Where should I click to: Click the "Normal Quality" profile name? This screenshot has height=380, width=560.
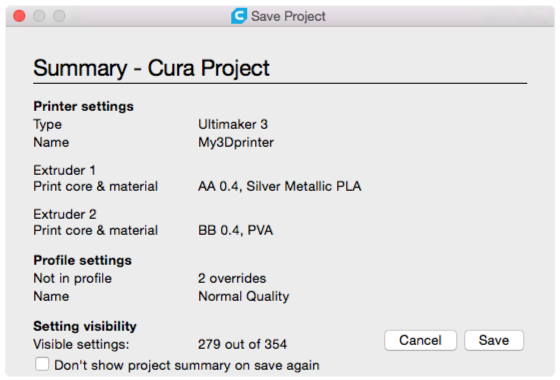(x=244, y=296)
